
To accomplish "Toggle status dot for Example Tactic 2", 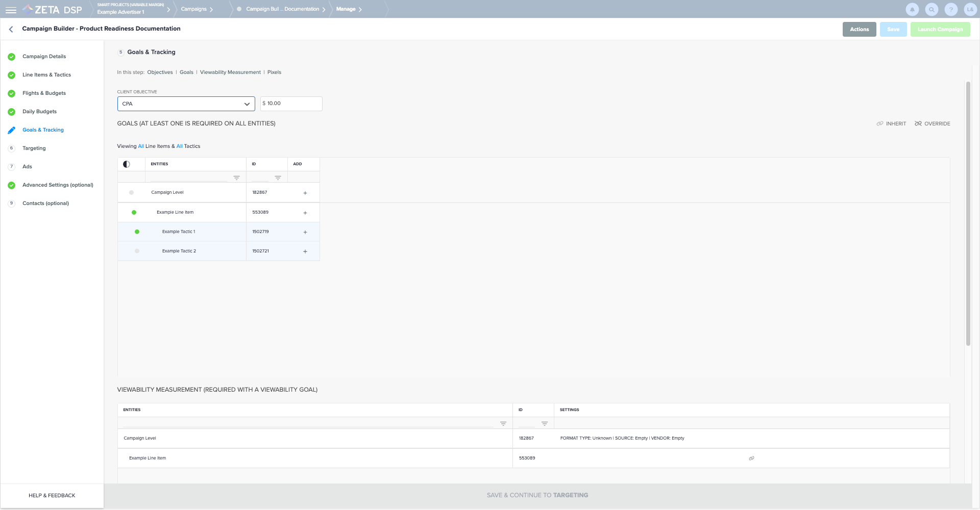I will coord(137,251).
